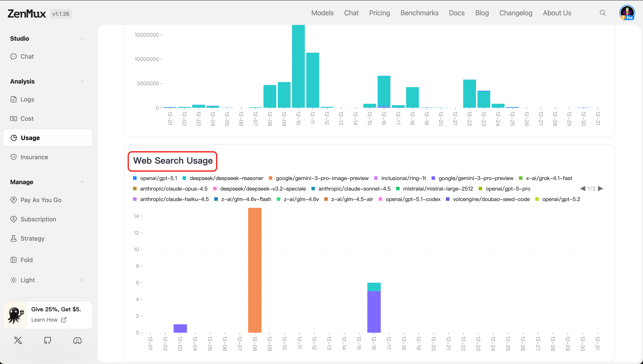
Task: Open the Insurance page
Action: click(x=34, y=157)
